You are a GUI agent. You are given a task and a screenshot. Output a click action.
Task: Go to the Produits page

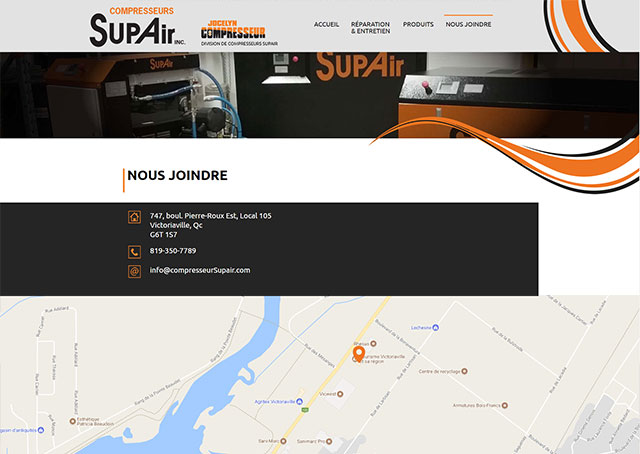click(x=418, y=24)
